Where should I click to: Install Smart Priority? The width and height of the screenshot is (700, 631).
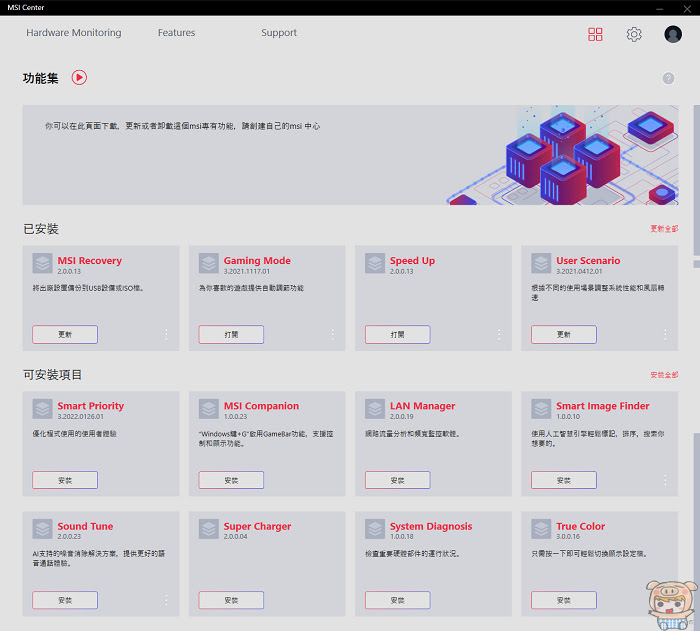[x=65, y=480]
